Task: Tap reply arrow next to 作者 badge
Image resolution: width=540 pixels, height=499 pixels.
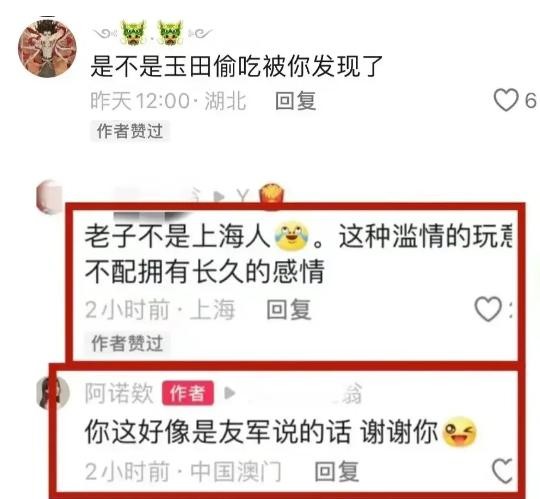Action: click(x=229, y=393)
